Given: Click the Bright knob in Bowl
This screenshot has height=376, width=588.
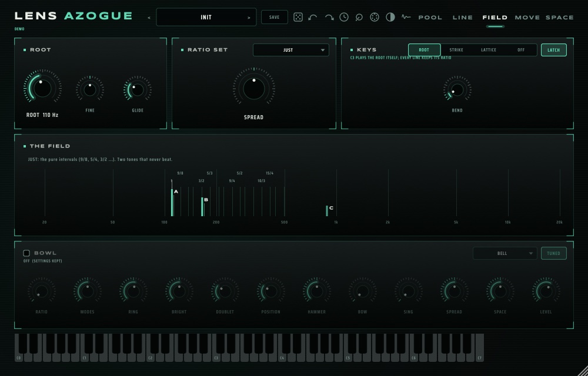Looking at the screenshot, I should coord(179,291).
